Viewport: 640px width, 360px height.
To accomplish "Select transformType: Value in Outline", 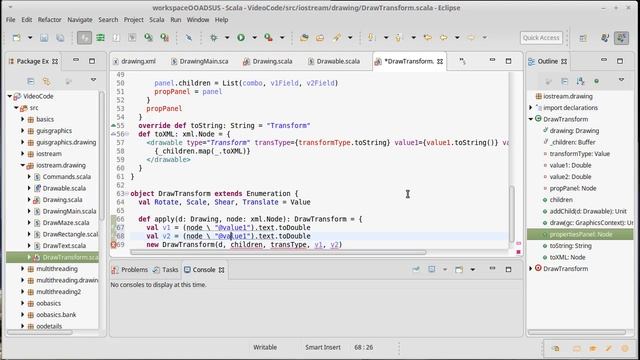I will (580, 154).
